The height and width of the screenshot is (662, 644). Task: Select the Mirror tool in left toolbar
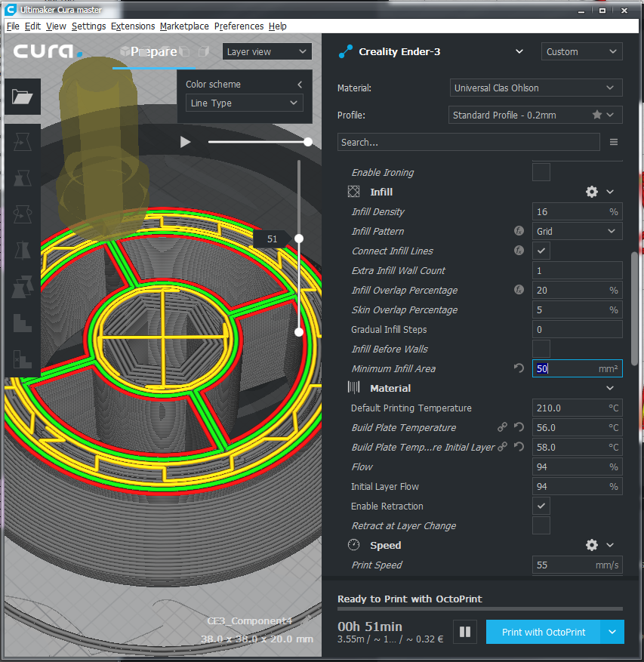23,251
